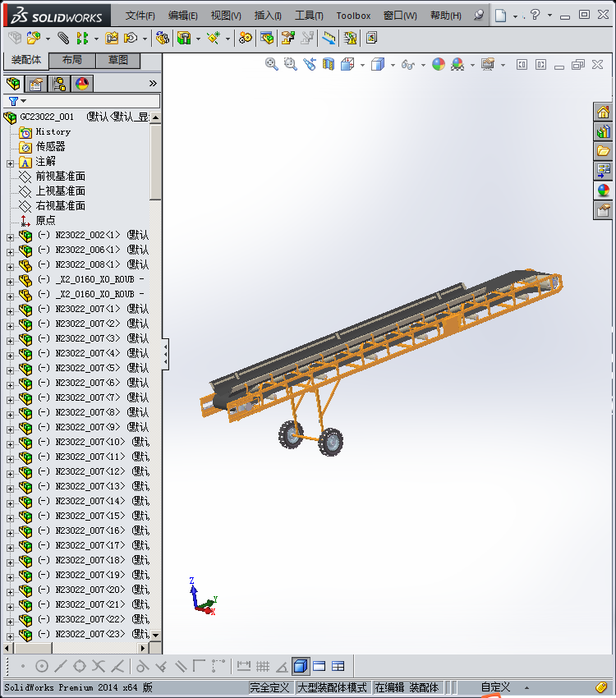Screen dimensions: 616x698
Task: Switch to DisplayManager color ball tab
Action: click(x=82, y=84)
